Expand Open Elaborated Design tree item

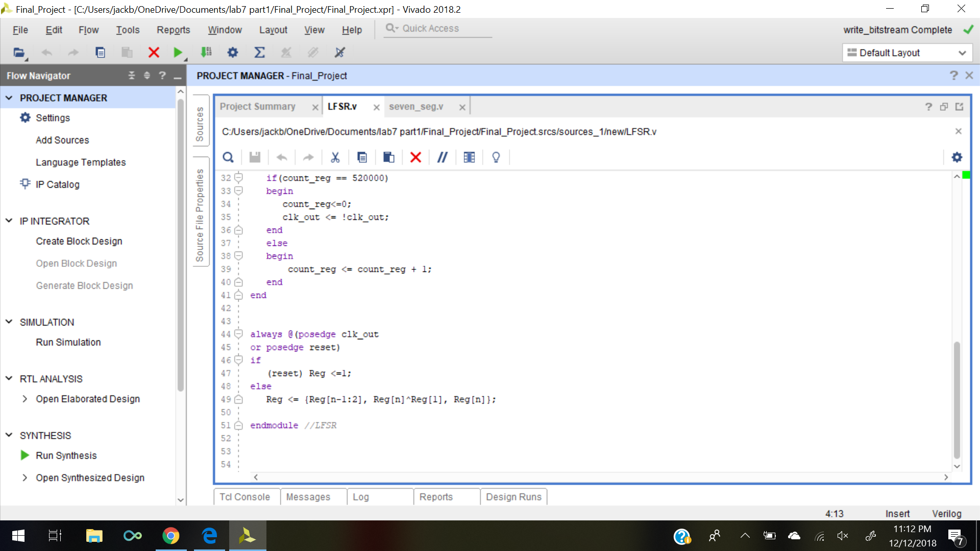click(24, 399)
